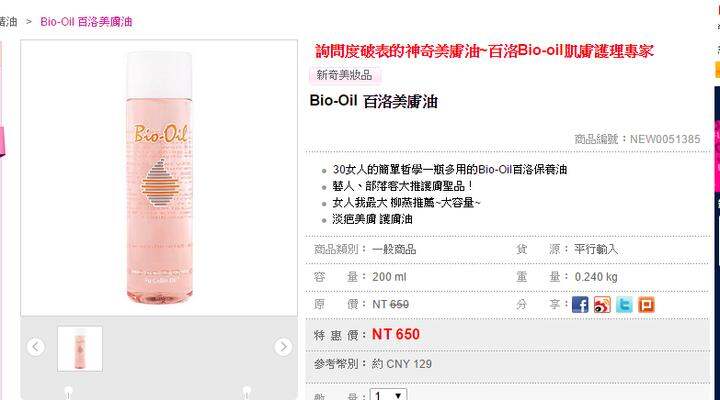Click the 200 ml capacity value
720x400 pixels.
click(389, 277)
